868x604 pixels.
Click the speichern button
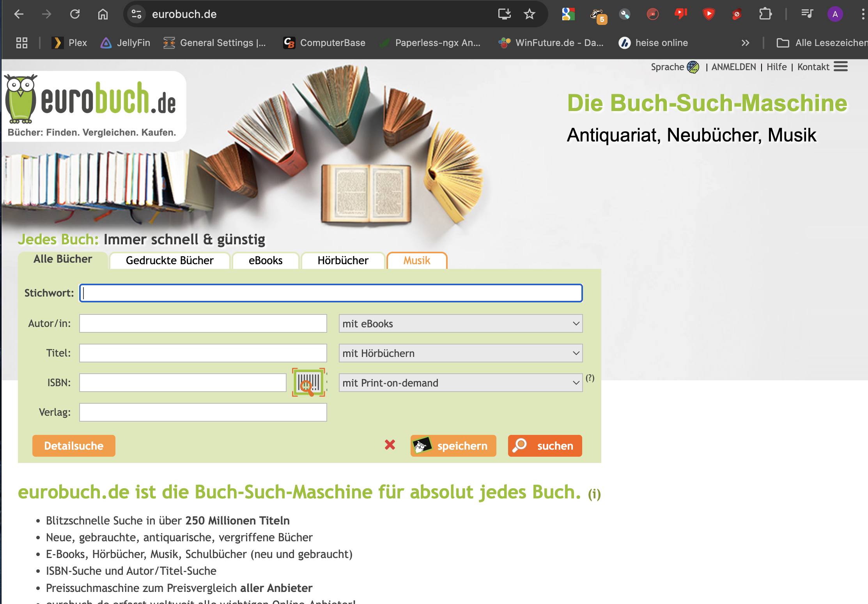[x=453, y=445]
